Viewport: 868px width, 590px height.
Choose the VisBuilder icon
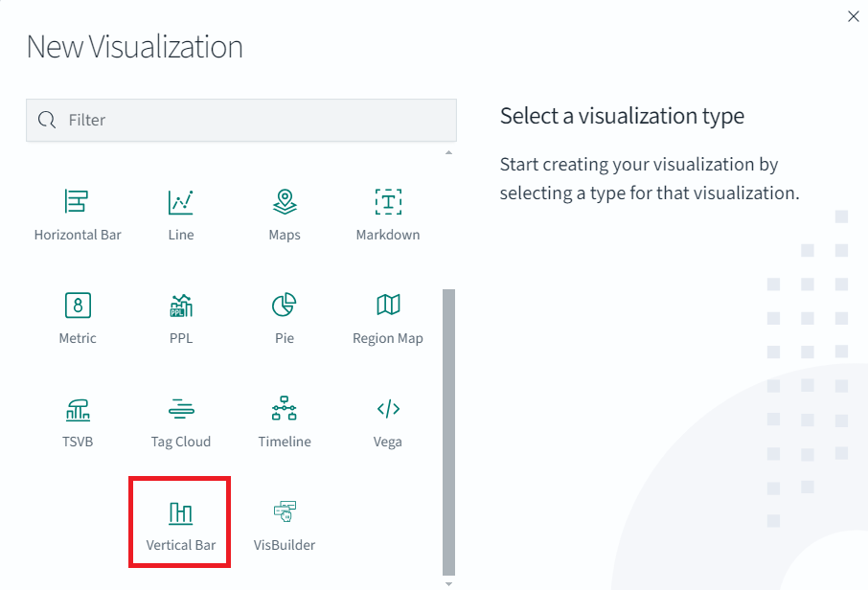(x=285, y=511)
